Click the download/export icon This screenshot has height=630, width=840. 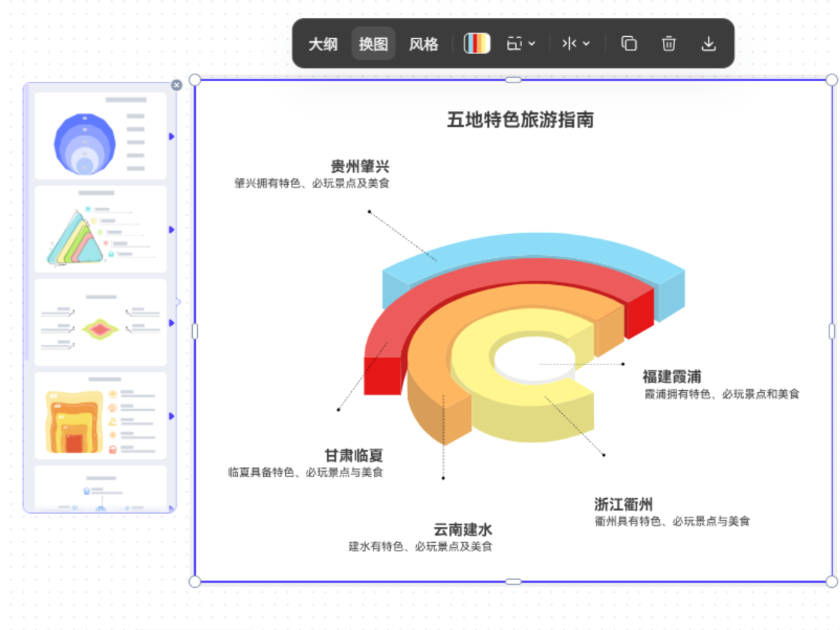710,43
